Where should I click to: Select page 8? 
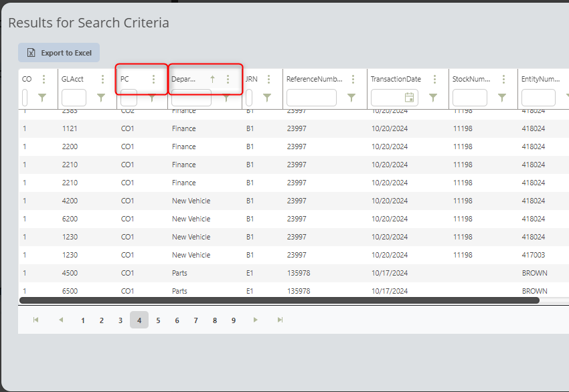click(215, 320)
